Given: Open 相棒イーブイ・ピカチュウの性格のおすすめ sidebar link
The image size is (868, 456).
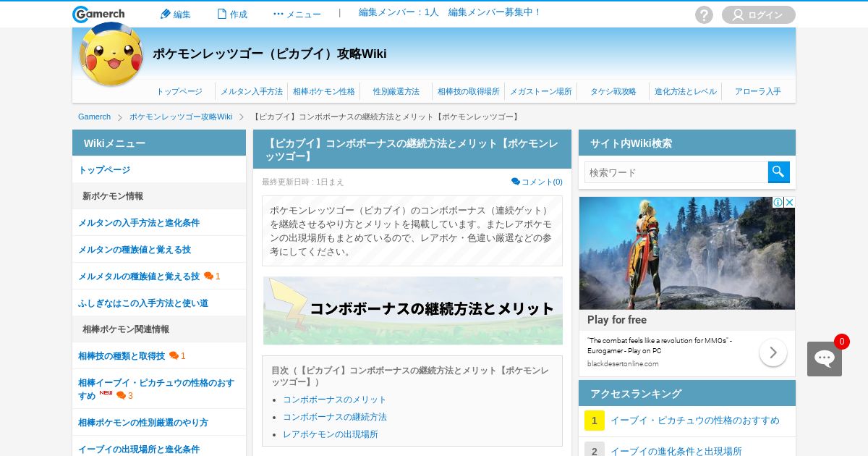Looking at the screenshot, I should coord(156,389).
